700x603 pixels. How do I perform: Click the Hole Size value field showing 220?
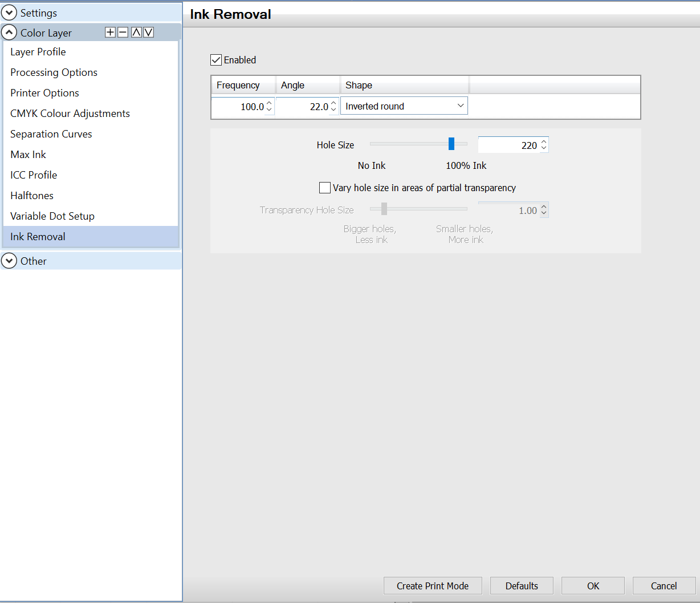(x=508, y=145)
